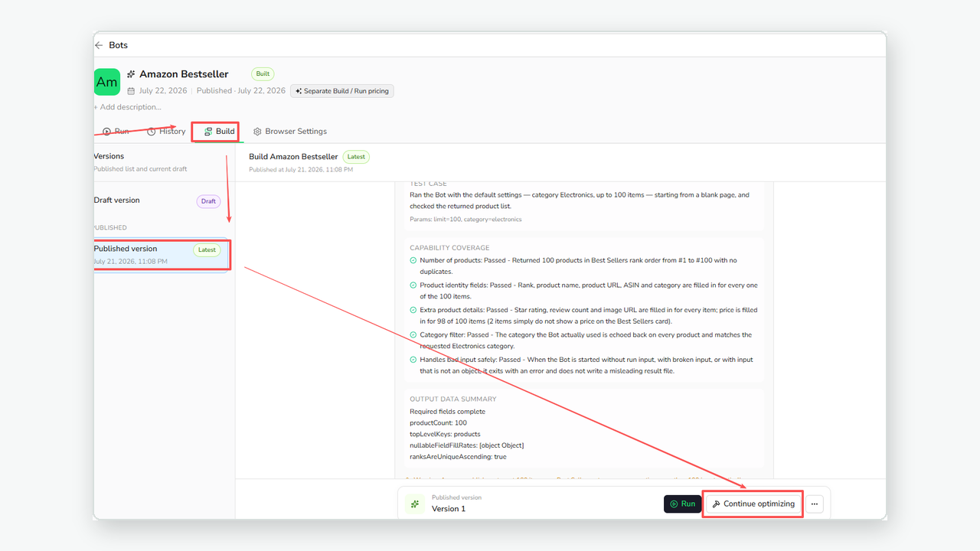Click the Version 1 sparkle icon
Screen dimensions: 980x551
[415, 504]
